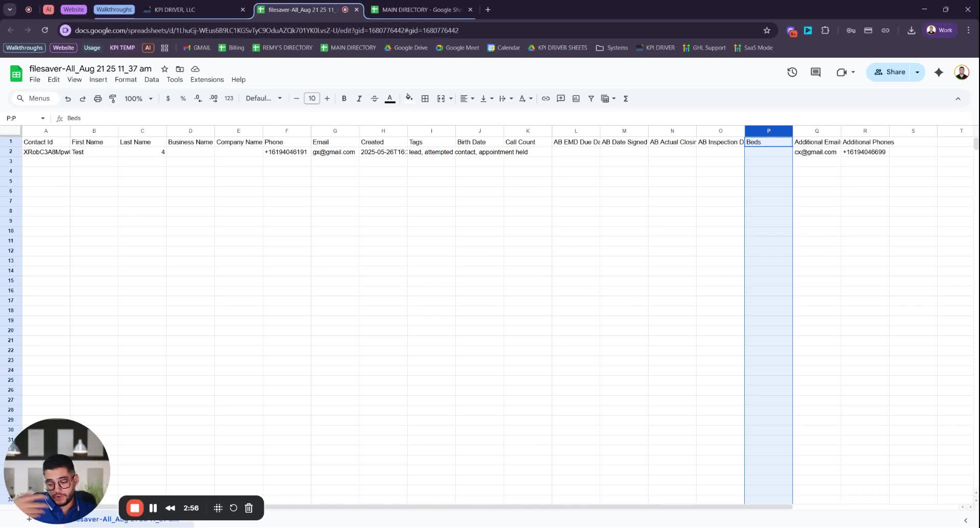Open the text color picker

(390, 99)
